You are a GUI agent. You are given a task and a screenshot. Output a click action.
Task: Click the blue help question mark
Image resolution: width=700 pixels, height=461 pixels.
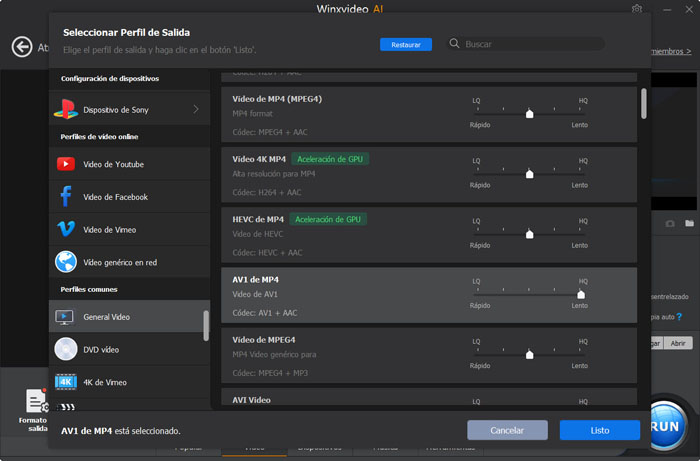point(679,316)
